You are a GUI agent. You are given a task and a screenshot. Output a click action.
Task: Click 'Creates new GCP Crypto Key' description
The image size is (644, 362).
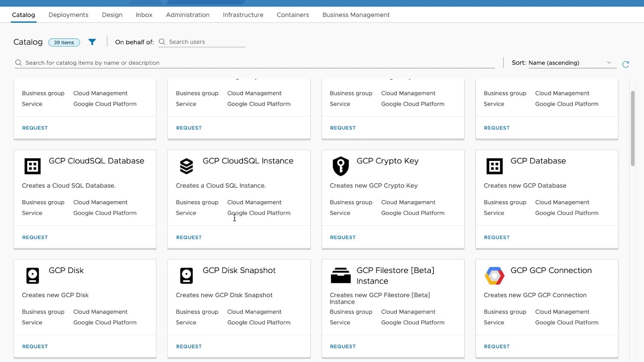(x=374, y=186)
